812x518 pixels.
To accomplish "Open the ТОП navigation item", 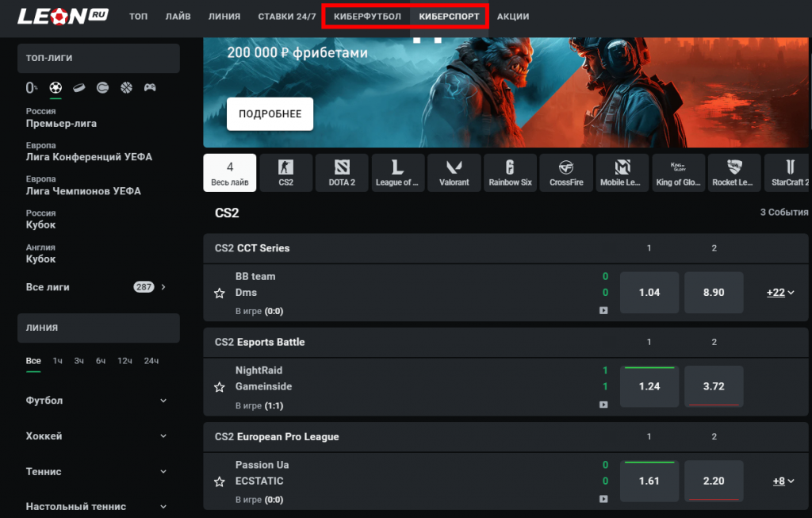I will pos(138,17).
